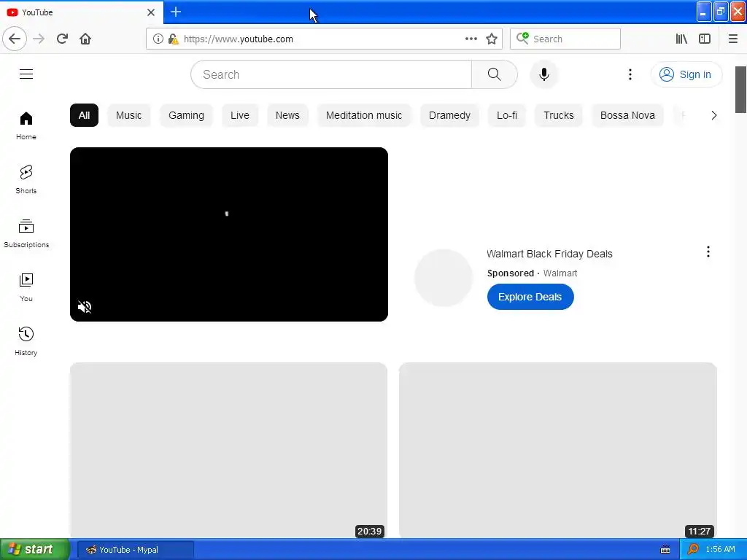The width and height of the screenshot is (747, 560).
Task: Bookmark this page with the star
Action: [492, 39]
